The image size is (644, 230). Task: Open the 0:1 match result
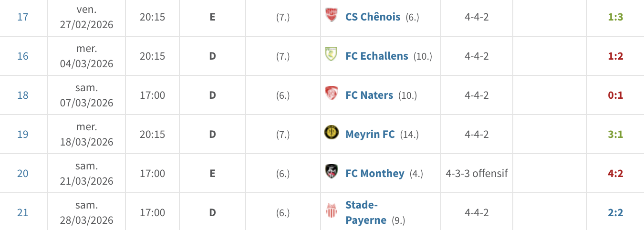pos(616,95)
